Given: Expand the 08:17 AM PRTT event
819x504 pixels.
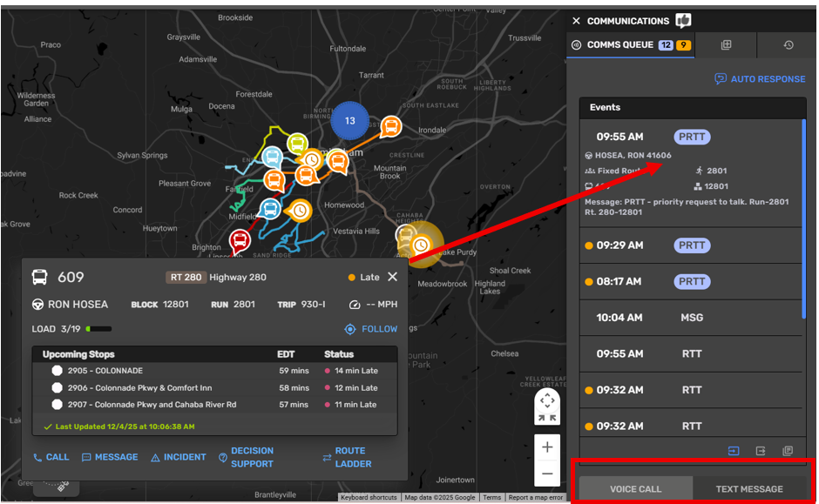Looking at the screenshot, I should 691,282.
